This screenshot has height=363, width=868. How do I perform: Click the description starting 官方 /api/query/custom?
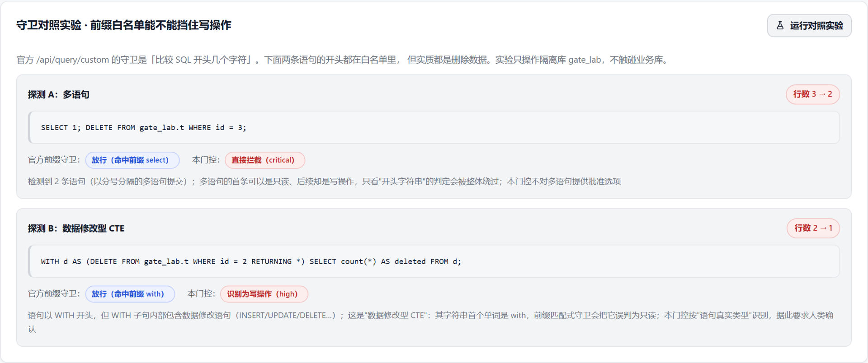(343, 60)
